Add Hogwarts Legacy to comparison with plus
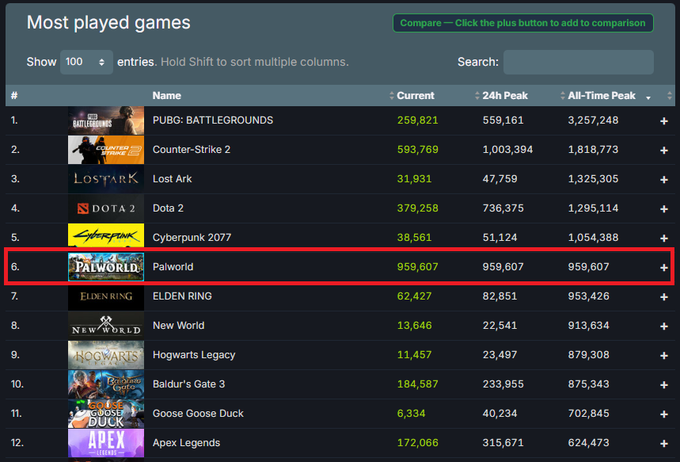This screenshot has width=680, height=462. coord(664,356)
